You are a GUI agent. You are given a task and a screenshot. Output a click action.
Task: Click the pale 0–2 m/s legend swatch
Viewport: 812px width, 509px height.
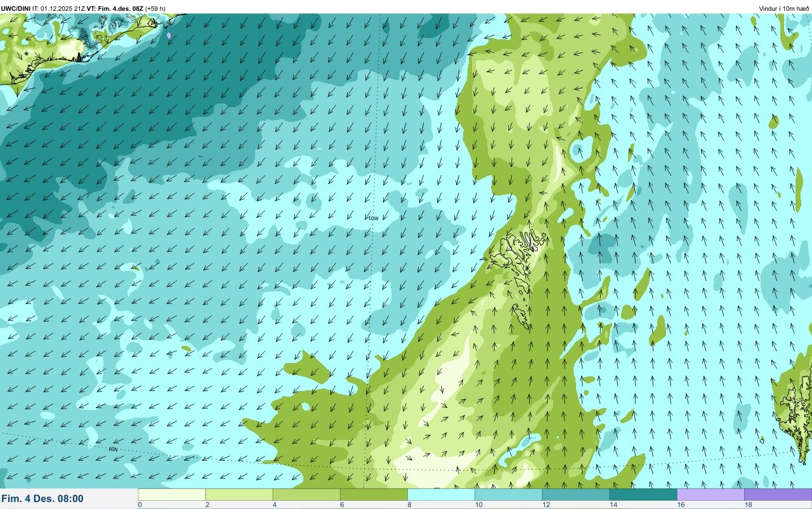172,494
